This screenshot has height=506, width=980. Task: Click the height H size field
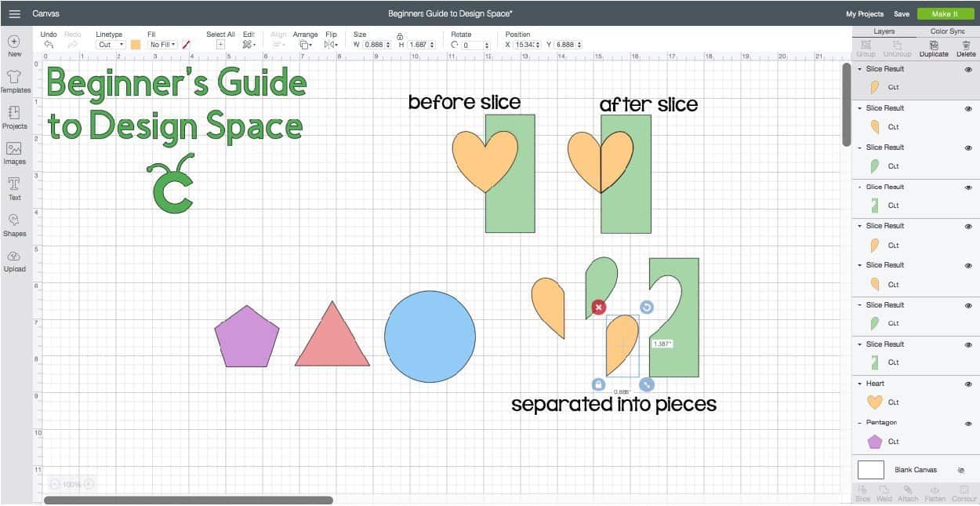click(421, 45)
